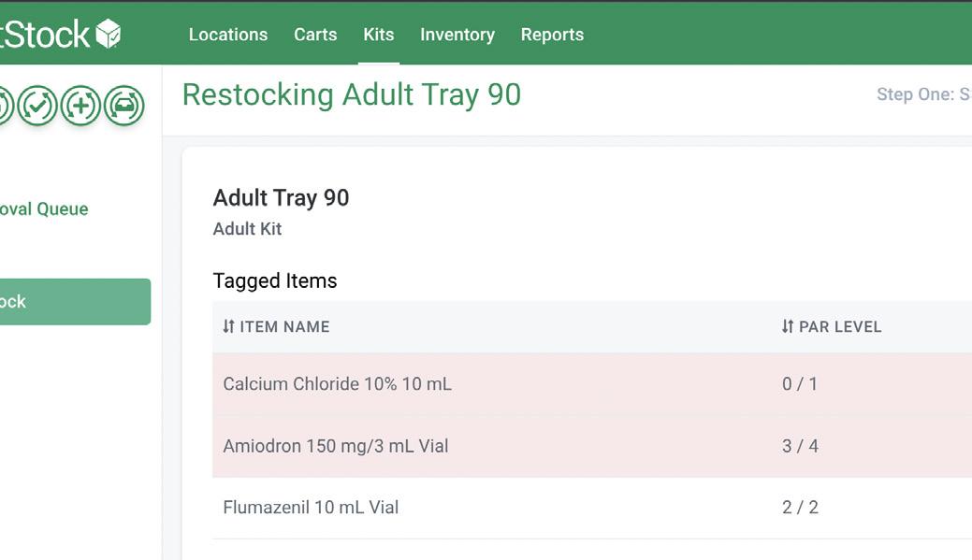Open the Inventory page
972x560 pixels.
click(457, 35)
